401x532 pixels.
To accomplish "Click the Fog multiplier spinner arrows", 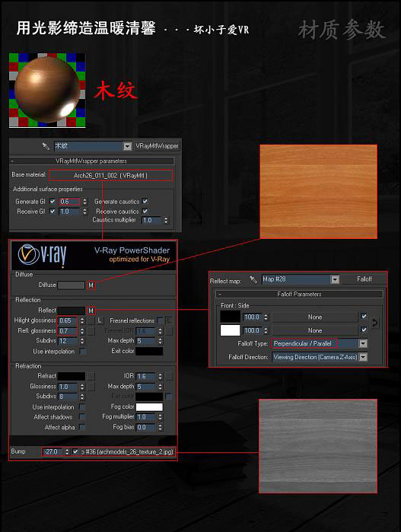I will pos(160,417).
